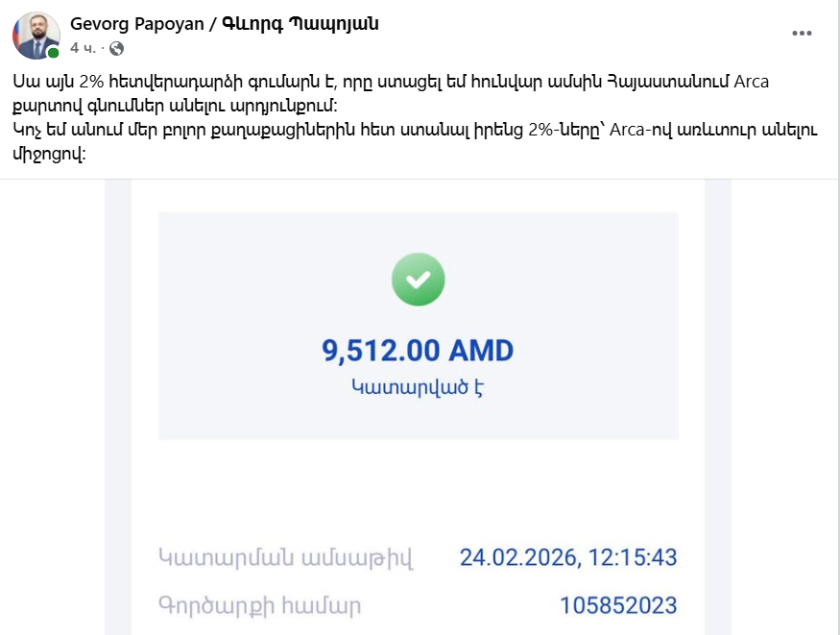Click the globe public privacy icon
This screenshot has height=635, width=840.
(117, 47)
